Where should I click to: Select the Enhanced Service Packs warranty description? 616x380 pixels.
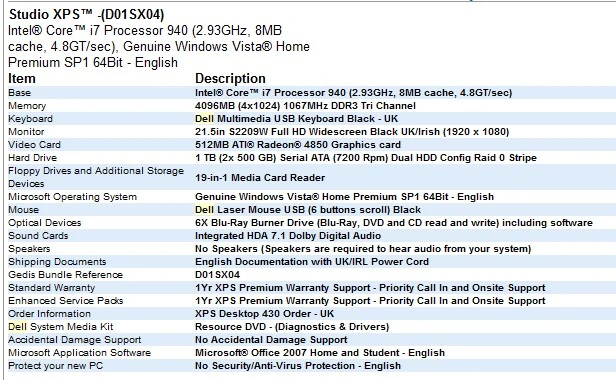[370, 301]
